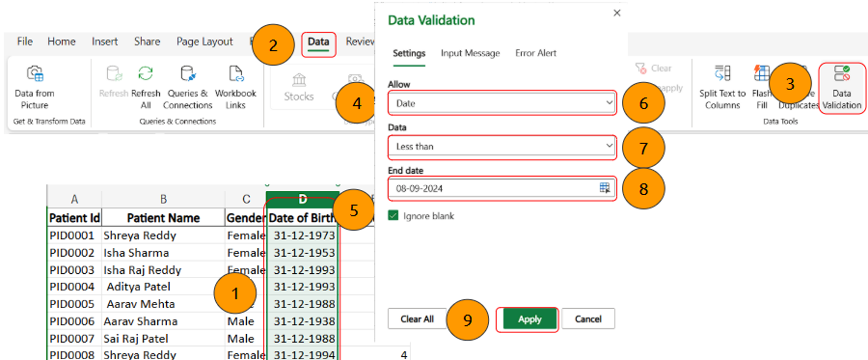Select column D header
The height and width of the screenshot is (360, 868).
tap(302, 200)
